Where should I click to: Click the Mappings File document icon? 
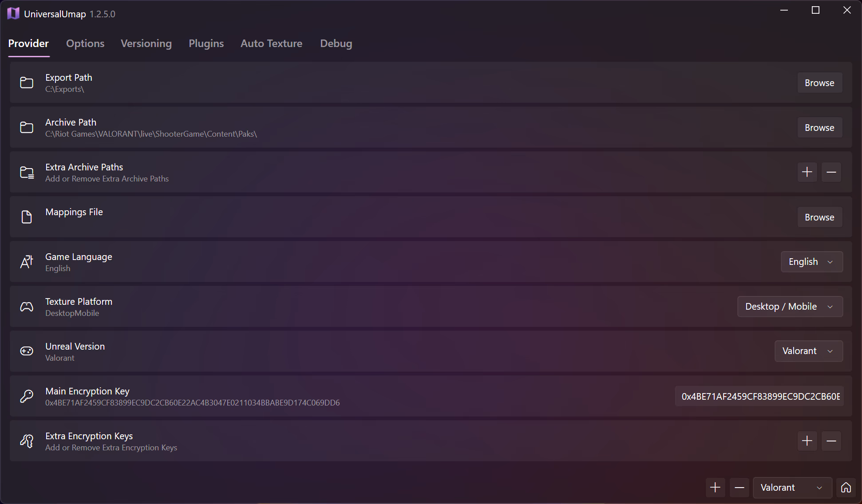[27, 217]
